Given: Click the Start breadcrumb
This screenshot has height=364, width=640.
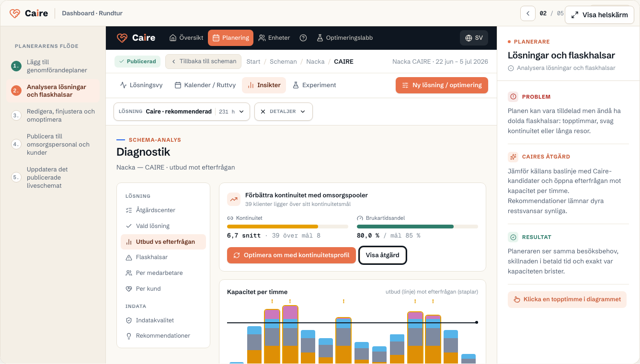Looking at the screenshot, I should (253, 62).
